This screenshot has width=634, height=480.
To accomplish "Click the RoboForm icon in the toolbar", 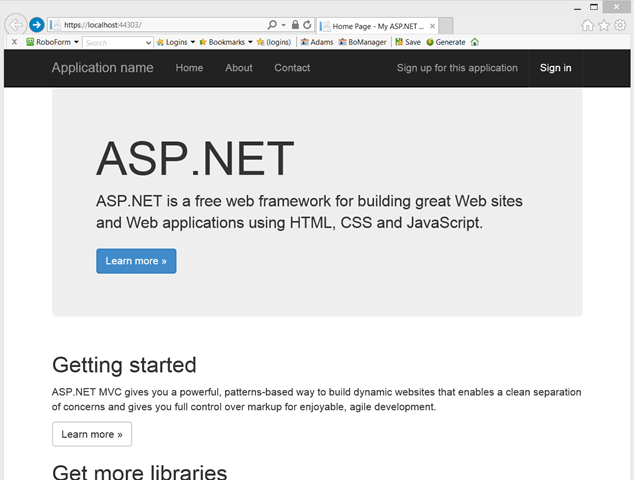I will (x=30, y=42).
